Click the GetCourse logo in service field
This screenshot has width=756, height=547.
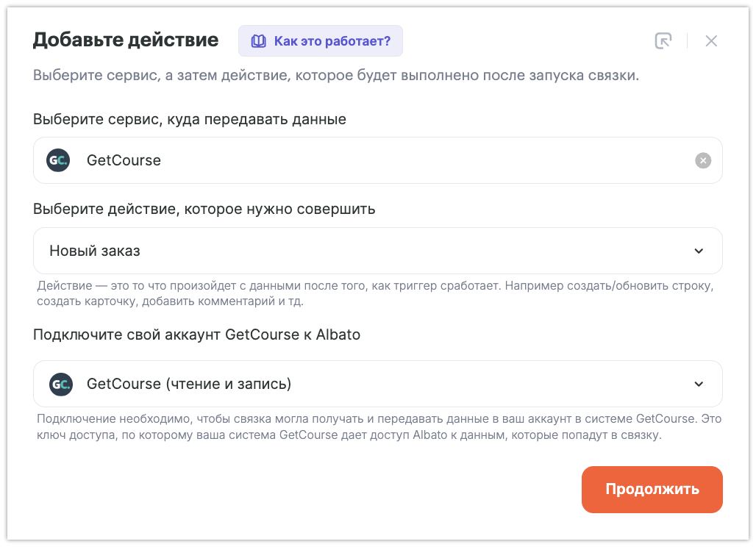click(x=58, y=160)
